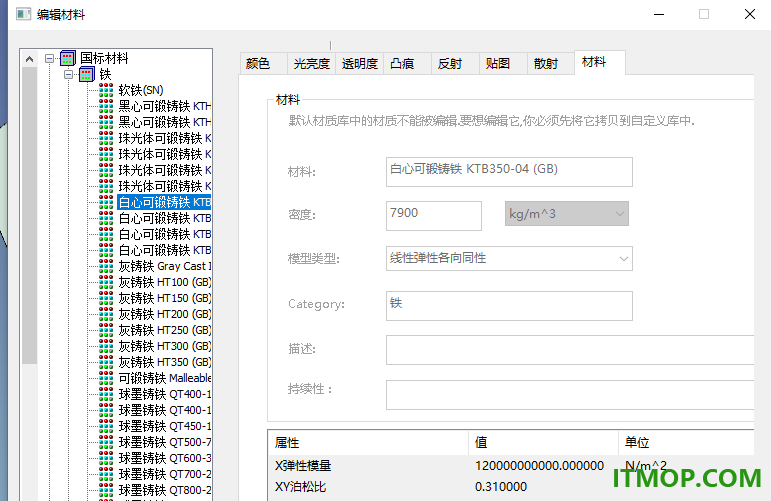Click the 材料 name field
This screenshot has height=501, width=771.
tap(509, 172)
